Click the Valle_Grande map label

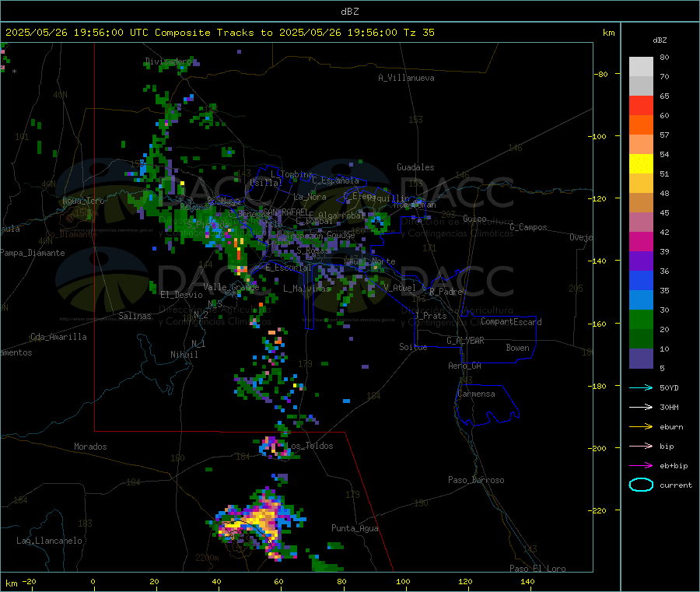[x=231, y=287]
